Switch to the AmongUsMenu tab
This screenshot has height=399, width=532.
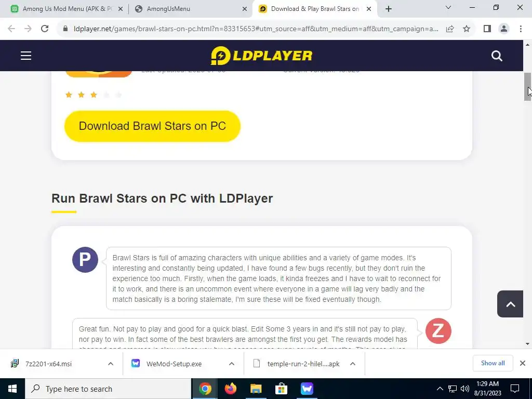pyautogui.click(x=191, y=9)
